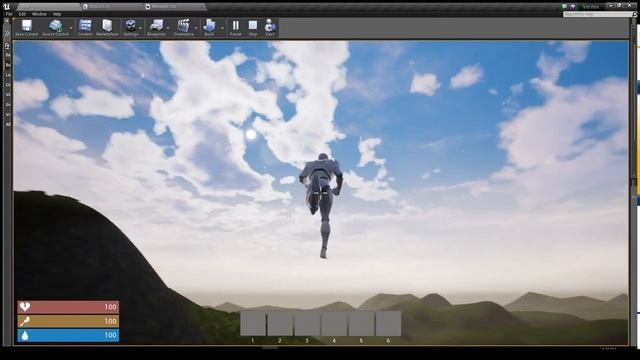Screen dimensions: 640x360
Task: Select hotbar slot 2
Action: [280, 323]
